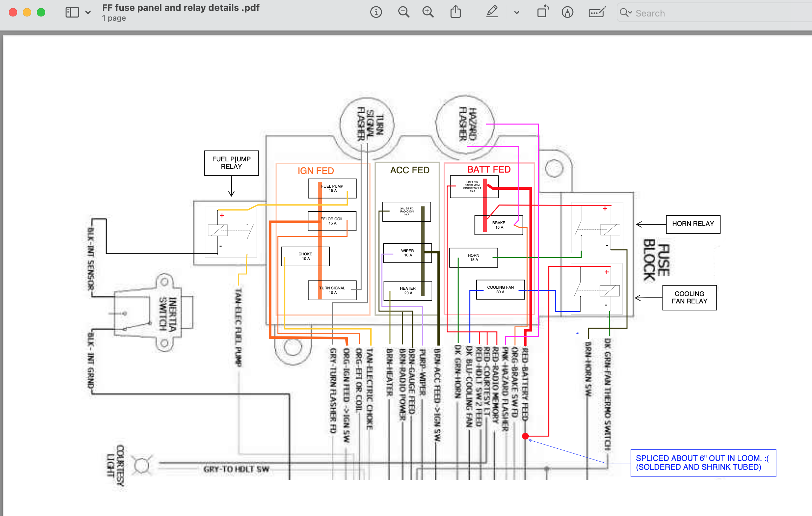Click the TURN SIGNAL 10 A fuse
This screenshot has height=516, width=812.
[332, 290]
